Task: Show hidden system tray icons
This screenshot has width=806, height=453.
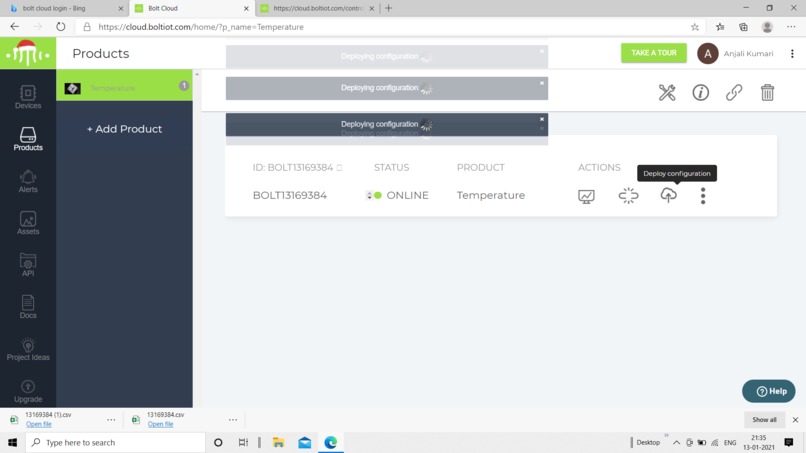Action: coord(676,442)
